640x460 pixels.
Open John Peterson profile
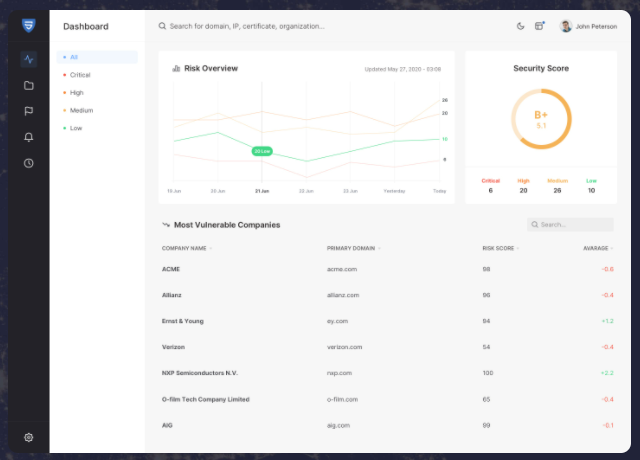click(x=588, y=27)
